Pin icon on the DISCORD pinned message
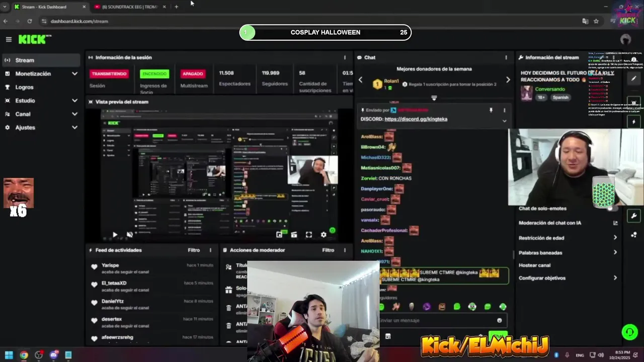This screenshot has height=362, width=644. (x=491, y=110)
